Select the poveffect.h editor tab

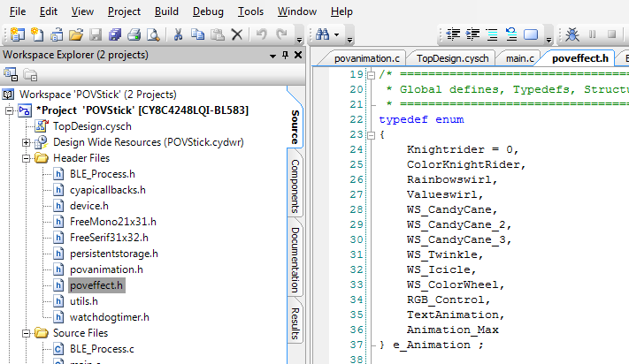pyautogui.click(x=580, y=58)
